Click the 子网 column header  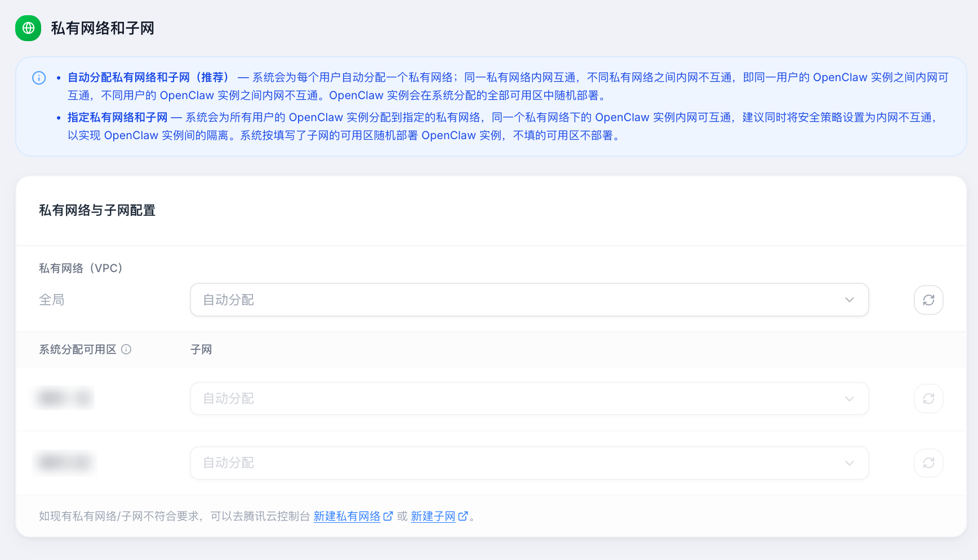point(201,349)
